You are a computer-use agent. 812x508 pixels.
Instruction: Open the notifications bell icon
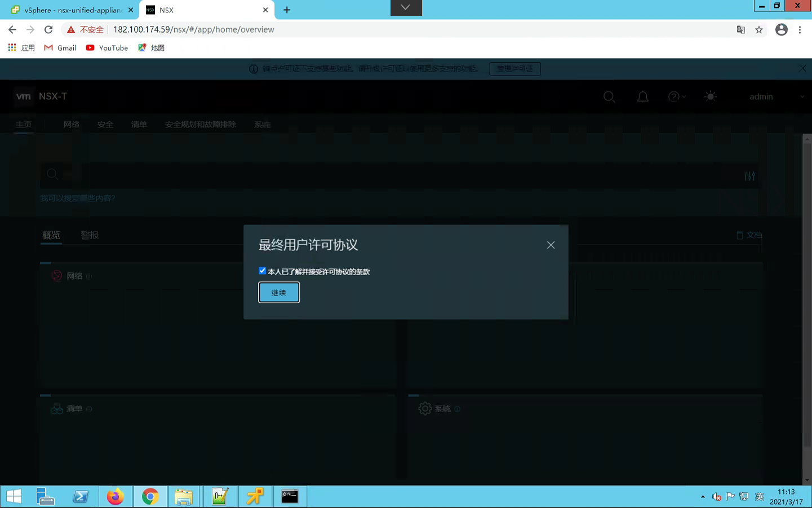coord(642,97)
